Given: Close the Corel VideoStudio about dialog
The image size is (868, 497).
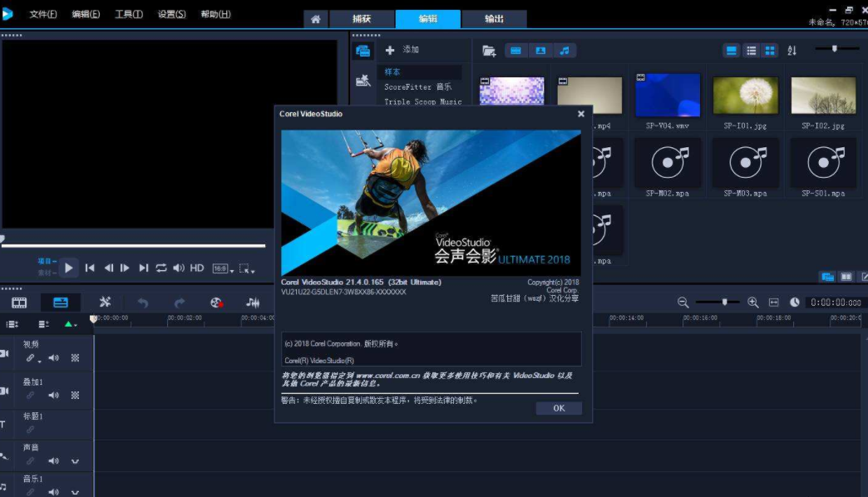Looking at the screenshot, I should (580, 114).
